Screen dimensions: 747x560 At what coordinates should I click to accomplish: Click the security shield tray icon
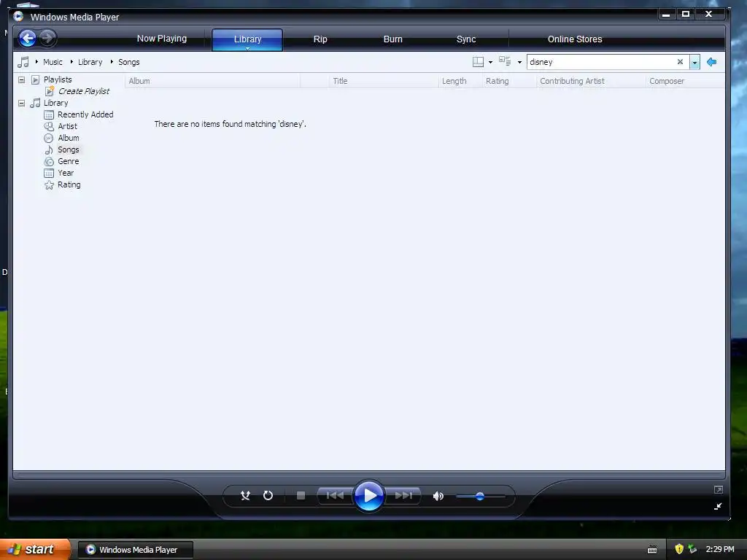[679, 549]
